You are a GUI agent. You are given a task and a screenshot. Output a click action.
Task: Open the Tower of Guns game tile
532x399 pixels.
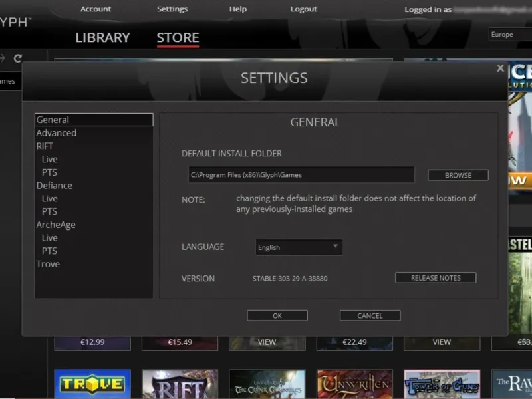442,384
